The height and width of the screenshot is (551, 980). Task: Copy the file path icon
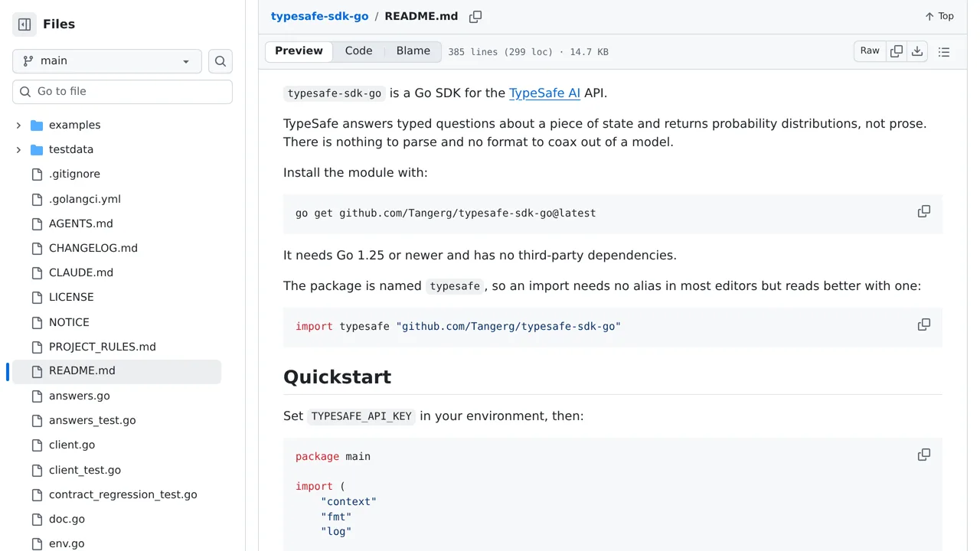(475, 17)
